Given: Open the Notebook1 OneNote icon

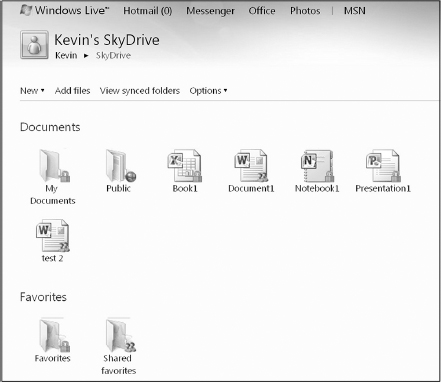Looking at the screenshot, I should 317,165.
